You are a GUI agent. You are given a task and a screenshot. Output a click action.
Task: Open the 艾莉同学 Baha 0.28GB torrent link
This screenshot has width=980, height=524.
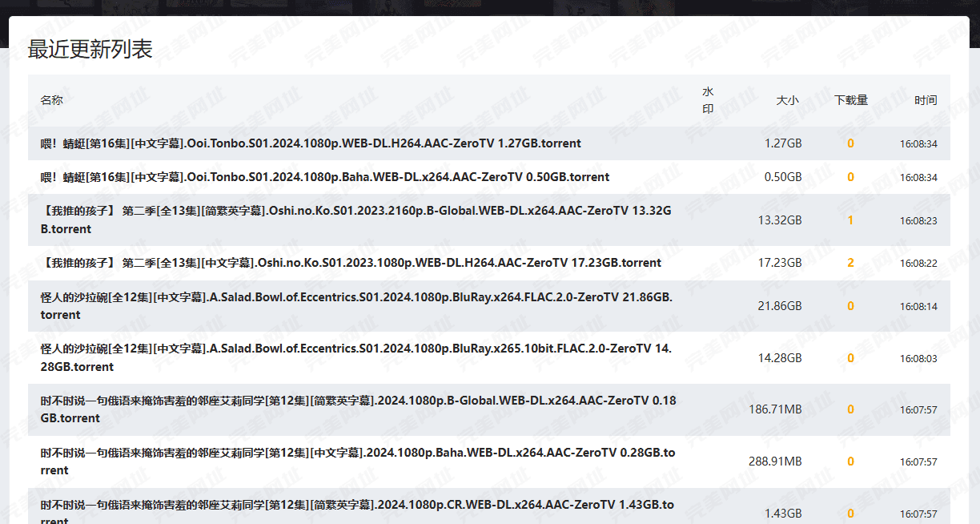tap(358, 461)
